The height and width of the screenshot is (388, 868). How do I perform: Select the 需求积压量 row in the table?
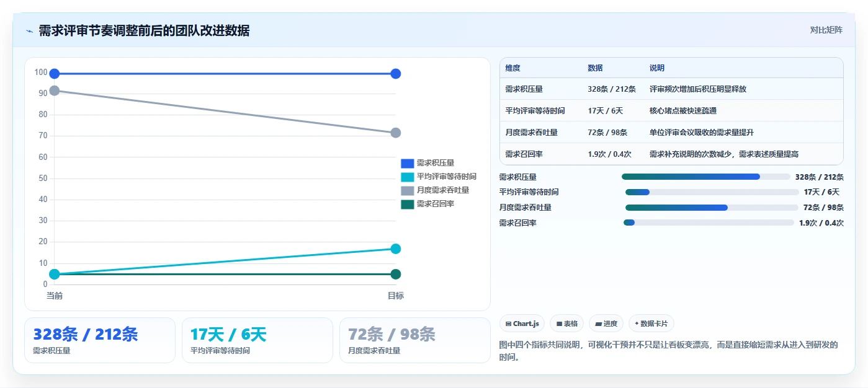(x=671, y=89)
